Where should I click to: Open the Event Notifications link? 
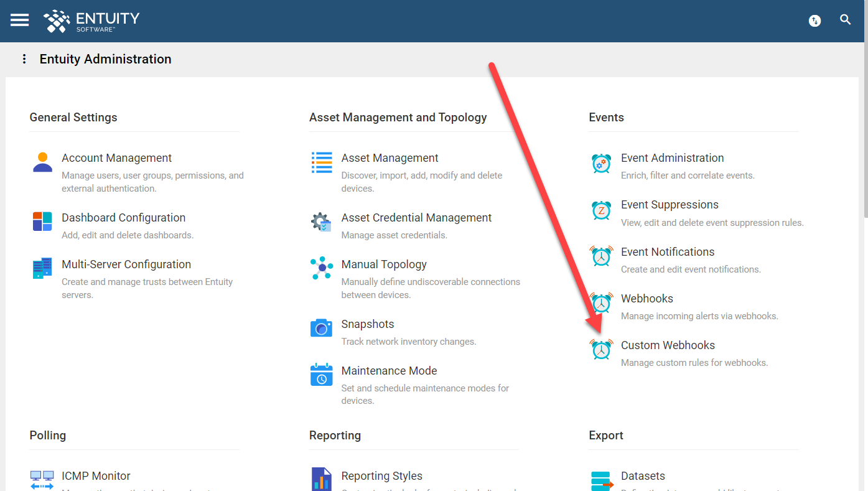[x=667, y=251]
